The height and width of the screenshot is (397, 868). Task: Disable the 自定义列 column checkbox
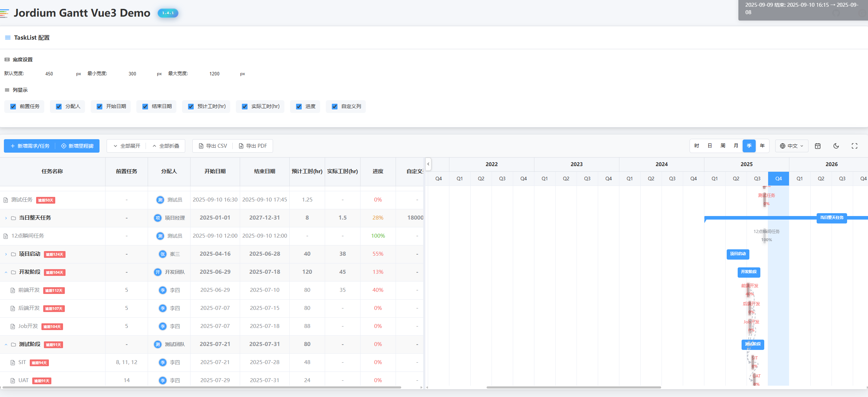335,107
